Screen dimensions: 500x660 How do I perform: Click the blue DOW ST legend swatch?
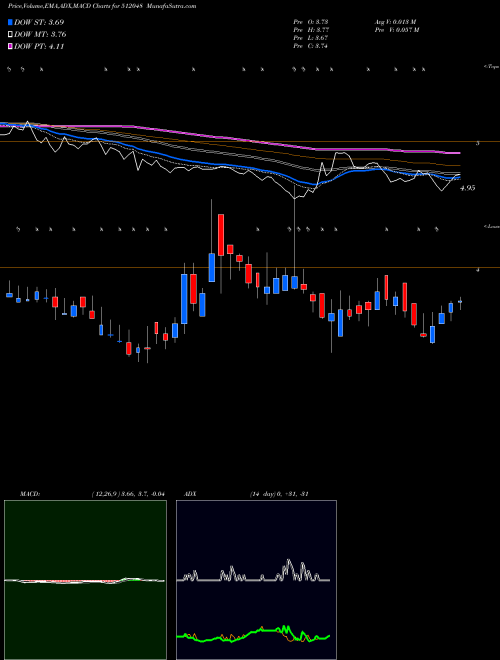(x=11, y=23)
